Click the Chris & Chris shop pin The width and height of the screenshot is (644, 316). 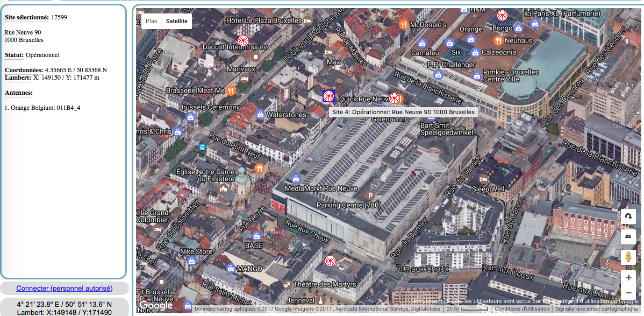point(177,132)
